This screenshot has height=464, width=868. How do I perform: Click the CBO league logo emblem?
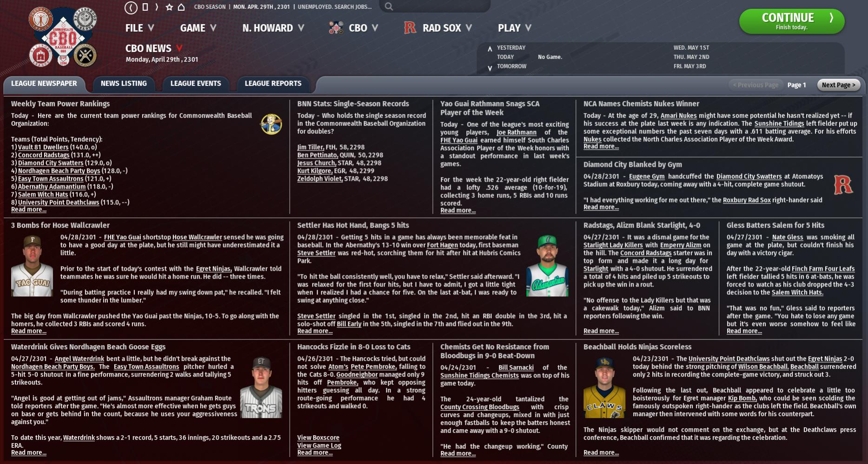click(63, 37)
